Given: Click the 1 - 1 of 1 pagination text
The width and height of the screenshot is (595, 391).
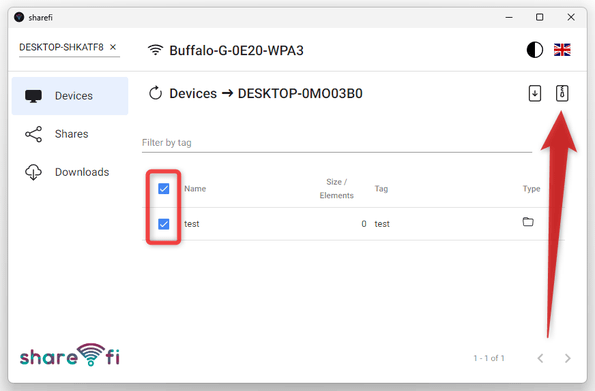Looking at the screenshot, I should tap(489, 358).
